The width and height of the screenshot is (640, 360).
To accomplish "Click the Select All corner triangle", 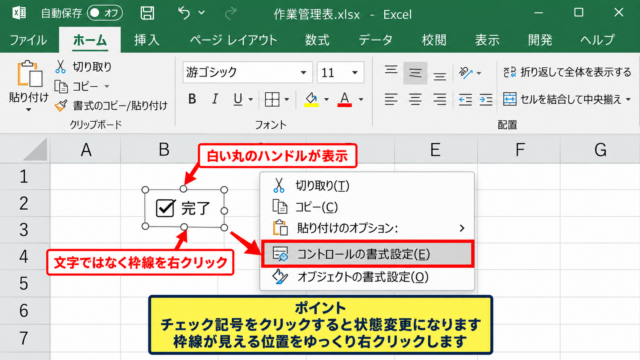I will 35,150.
